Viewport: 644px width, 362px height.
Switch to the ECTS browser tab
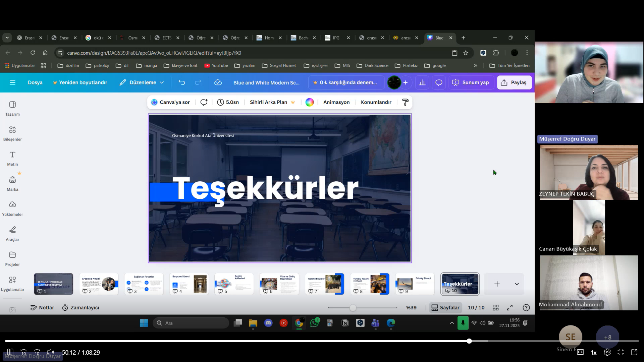[x=167, y=38]
